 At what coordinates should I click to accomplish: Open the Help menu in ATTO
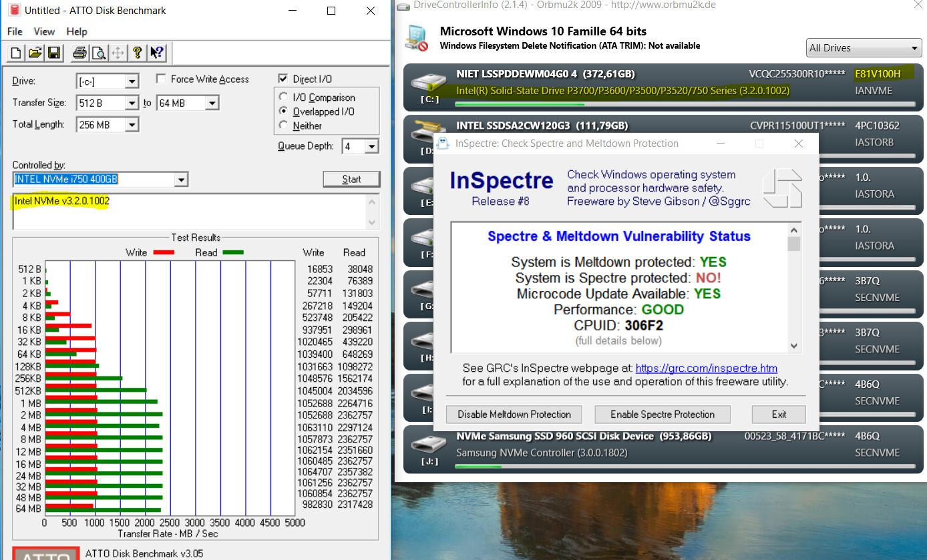pos(77,31)
